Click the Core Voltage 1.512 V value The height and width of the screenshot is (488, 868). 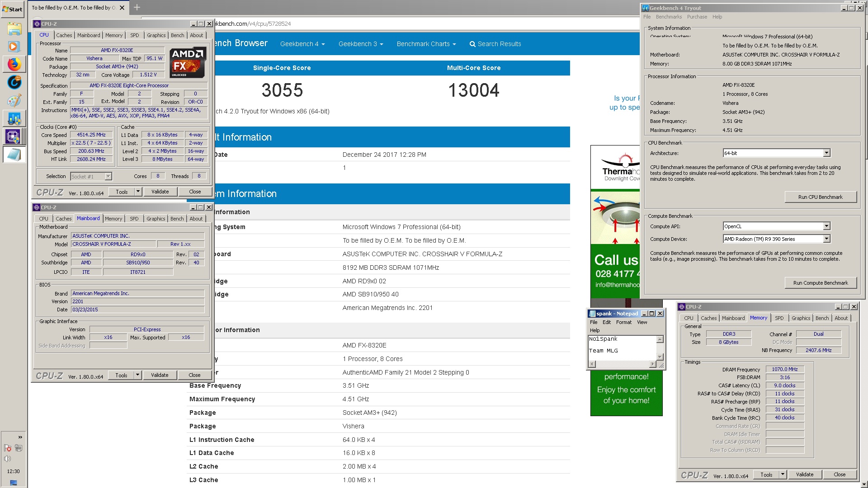click(x=148, y=75)
